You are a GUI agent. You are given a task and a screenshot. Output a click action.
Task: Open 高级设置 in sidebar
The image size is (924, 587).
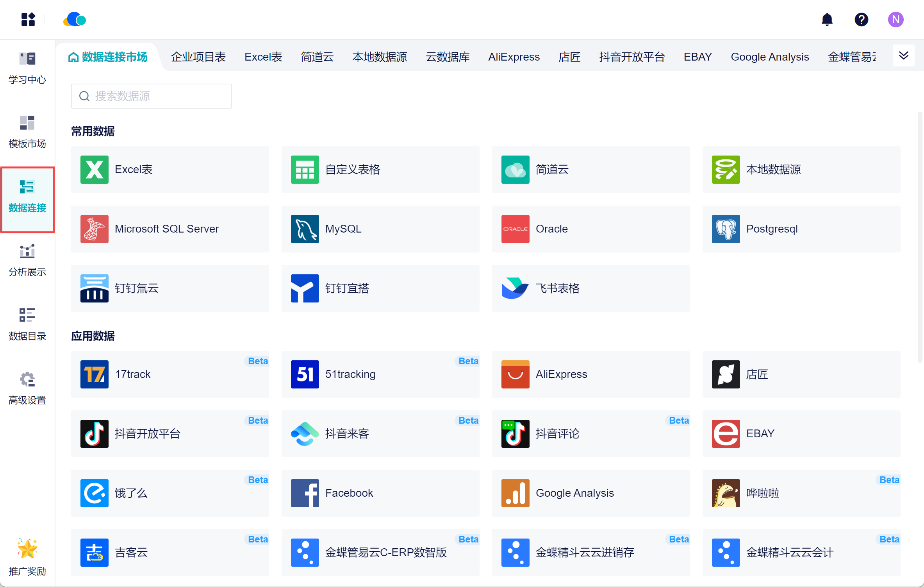click(27, 389)
